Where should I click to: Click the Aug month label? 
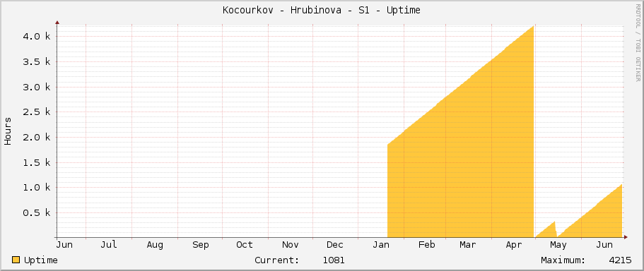coord(155,245)
